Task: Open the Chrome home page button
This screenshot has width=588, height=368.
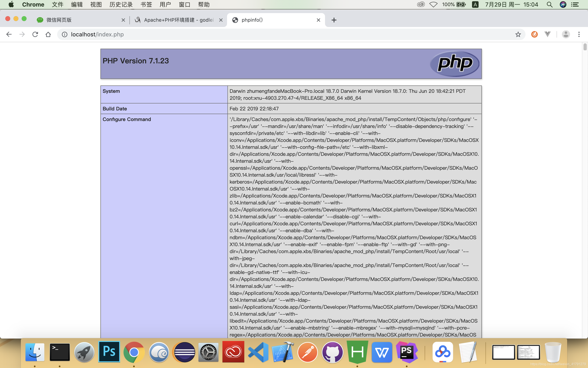Action: coord(48,34)
